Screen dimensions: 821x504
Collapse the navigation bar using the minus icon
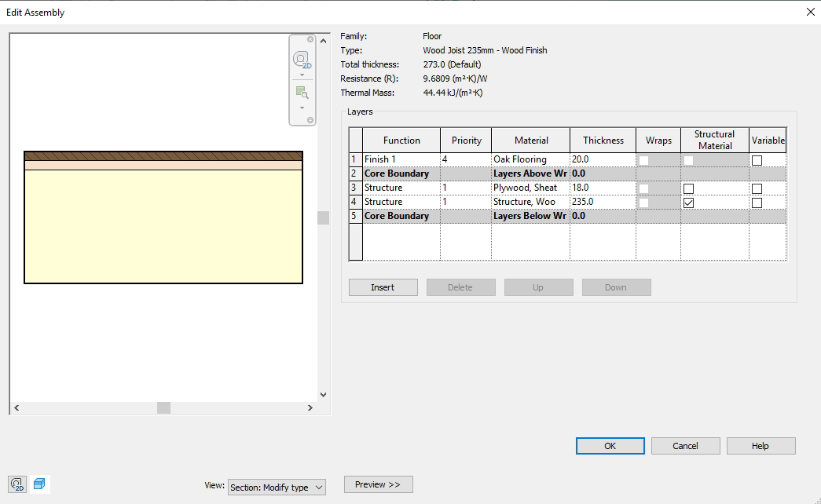tap(311, 118)
